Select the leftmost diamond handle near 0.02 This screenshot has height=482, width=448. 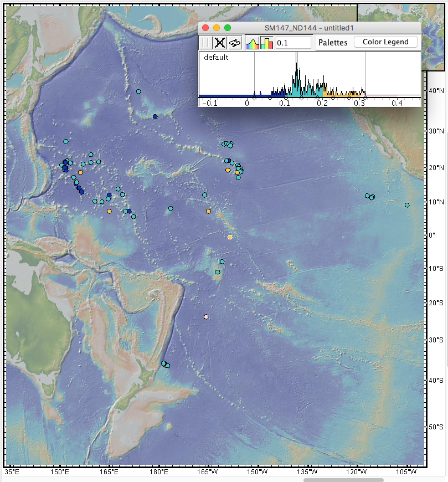pos(254,98)
